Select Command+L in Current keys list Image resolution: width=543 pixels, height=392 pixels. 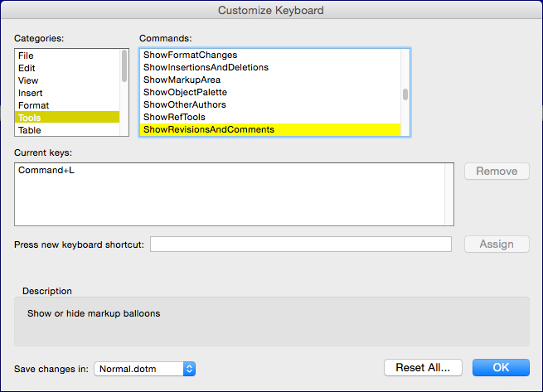pos(46,170)
